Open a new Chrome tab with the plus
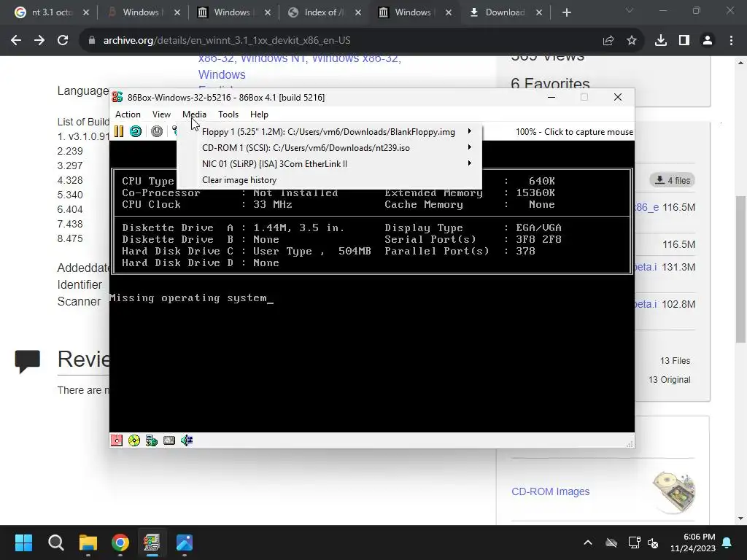This screenshot has width=747, height=560. point(566,12)
